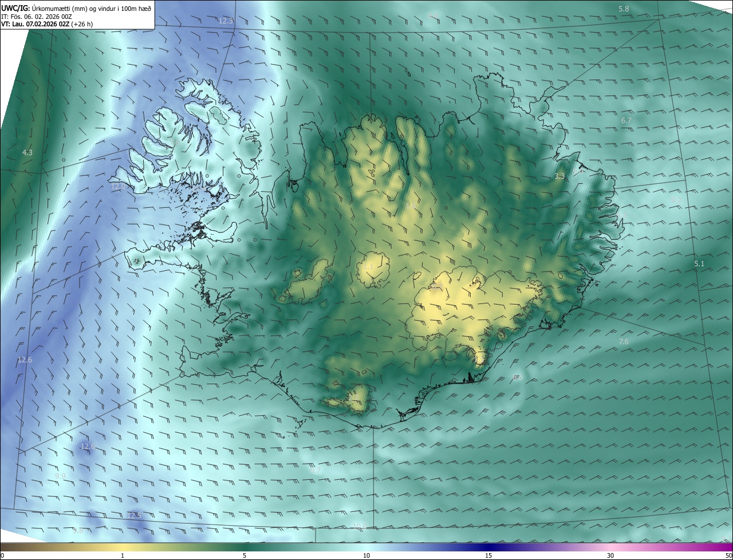733x560 pixels.
Task: Click the 4.3 value label on the map
Action: [x=27, y=152]
